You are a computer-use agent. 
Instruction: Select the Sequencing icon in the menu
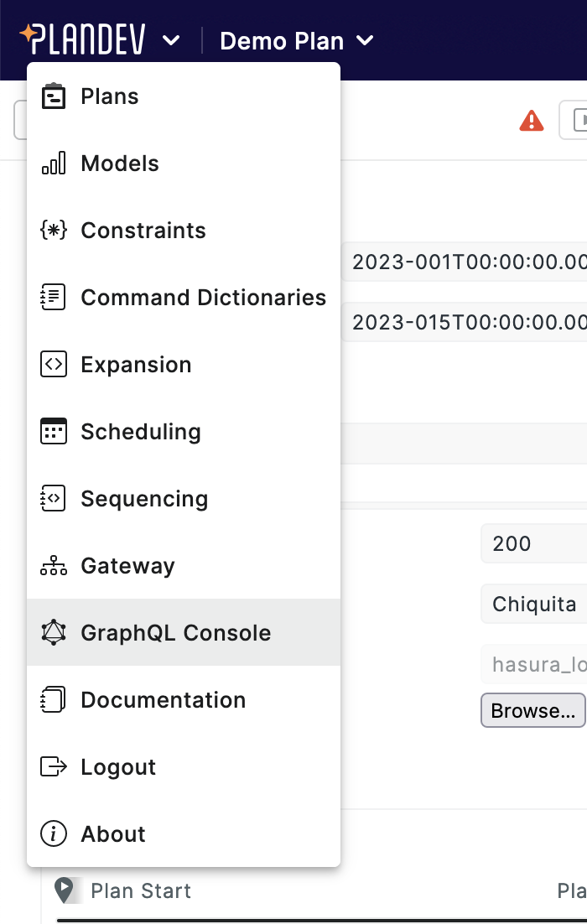(x=53, y=498)
